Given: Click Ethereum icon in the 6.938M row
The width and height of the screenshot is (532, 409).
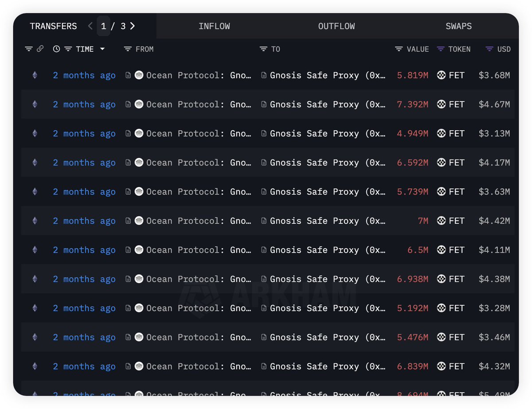Looking at the screenshot, I should [35, 279].
